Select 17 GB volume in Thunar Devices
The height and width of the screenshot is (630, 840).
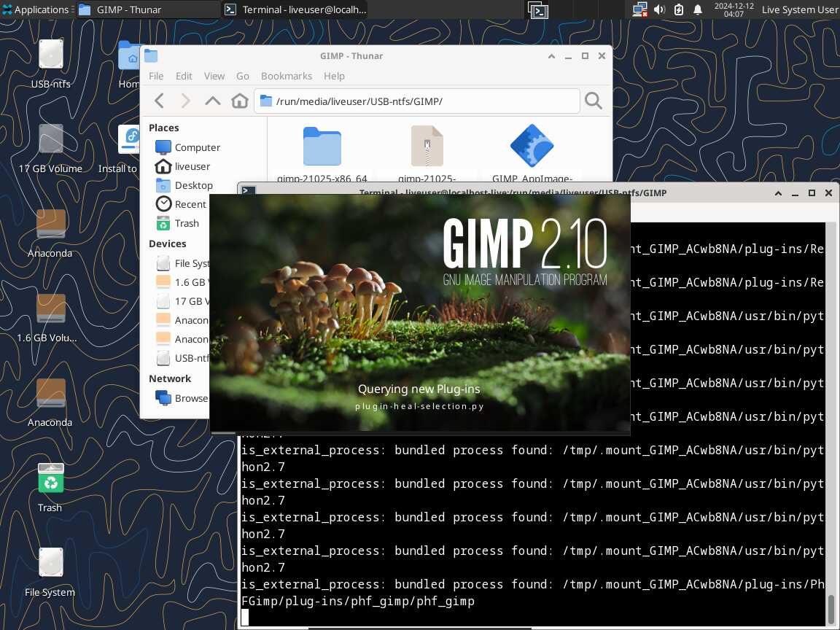[x=183, y=301]
